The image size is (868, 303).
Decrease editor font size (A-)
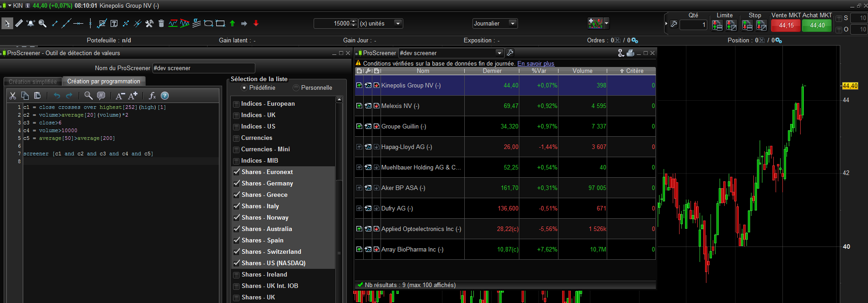pos(120,96)
